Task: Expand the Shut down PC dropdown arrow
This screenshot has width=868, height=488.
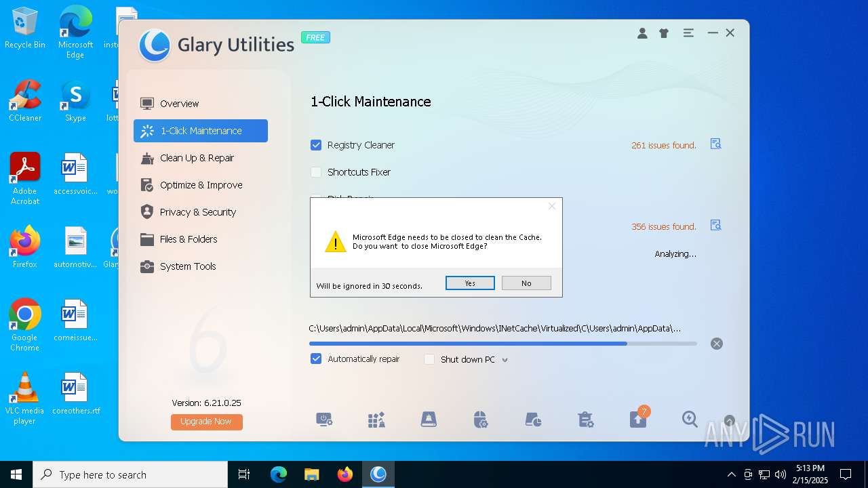Action: [505, 360]
